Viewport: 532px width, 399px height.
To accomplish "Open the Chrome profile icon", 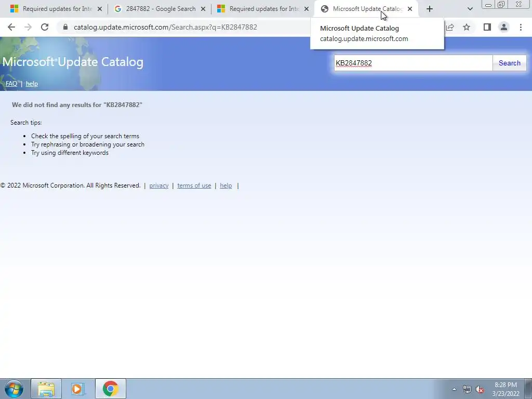I will pos(504,27).
